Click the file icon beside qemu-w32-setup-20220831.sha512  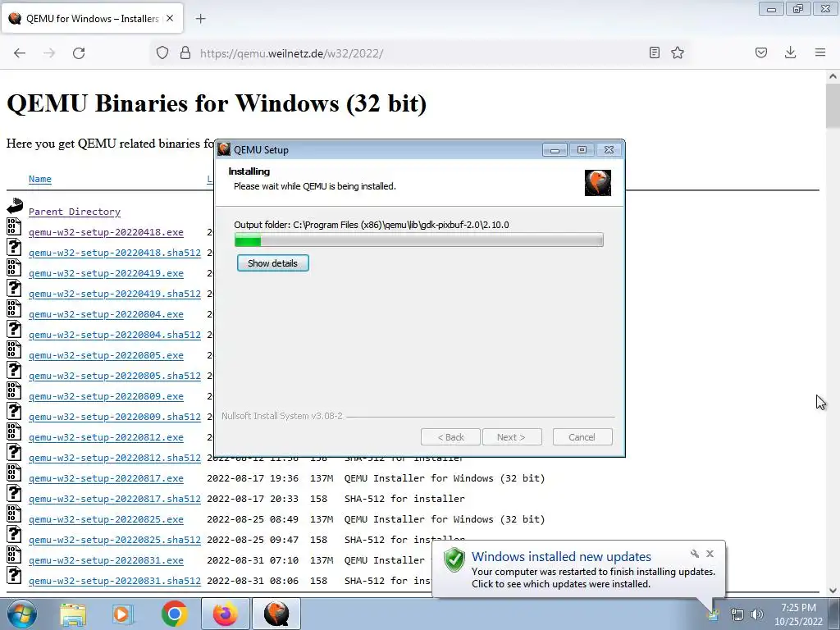click(x=15, y=575)
